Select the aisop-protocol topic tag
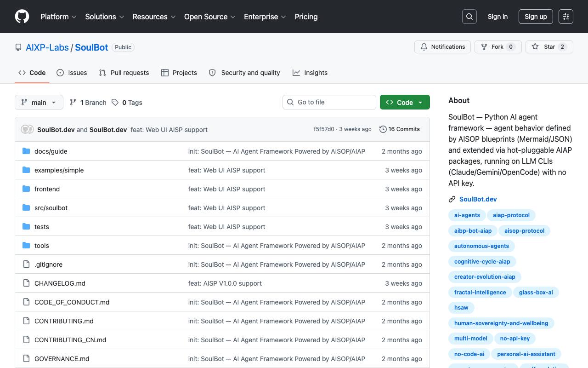 pos(524,231)
